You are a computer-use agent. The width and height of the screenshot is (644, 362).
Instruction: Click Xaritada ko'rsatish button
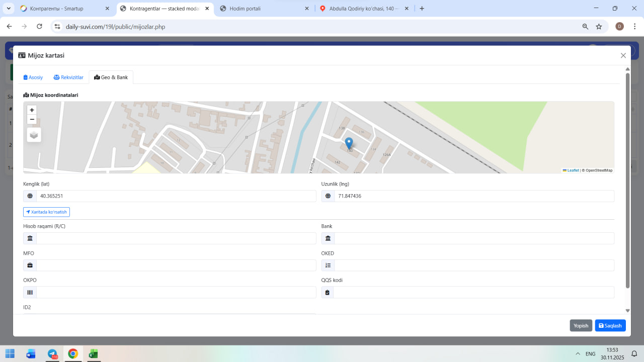pyautogui.click(x=46, y=212)
